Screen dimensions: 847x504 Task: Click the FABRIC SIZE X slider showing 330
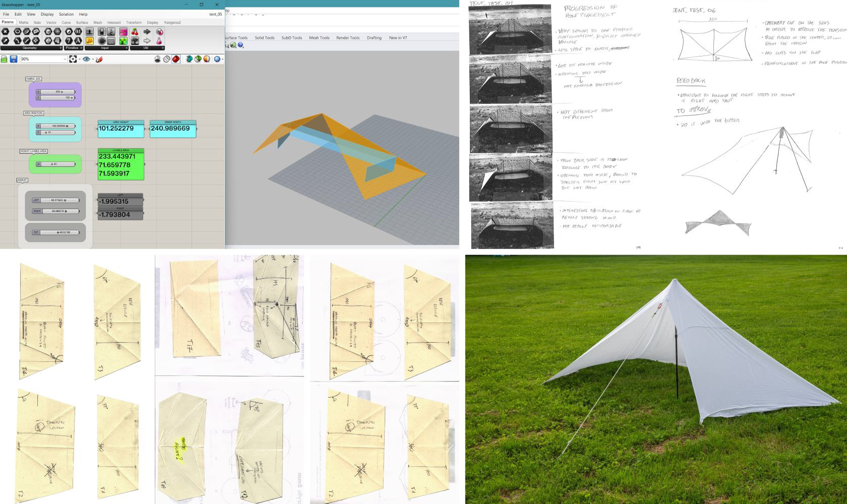click(x=55, y=92)
